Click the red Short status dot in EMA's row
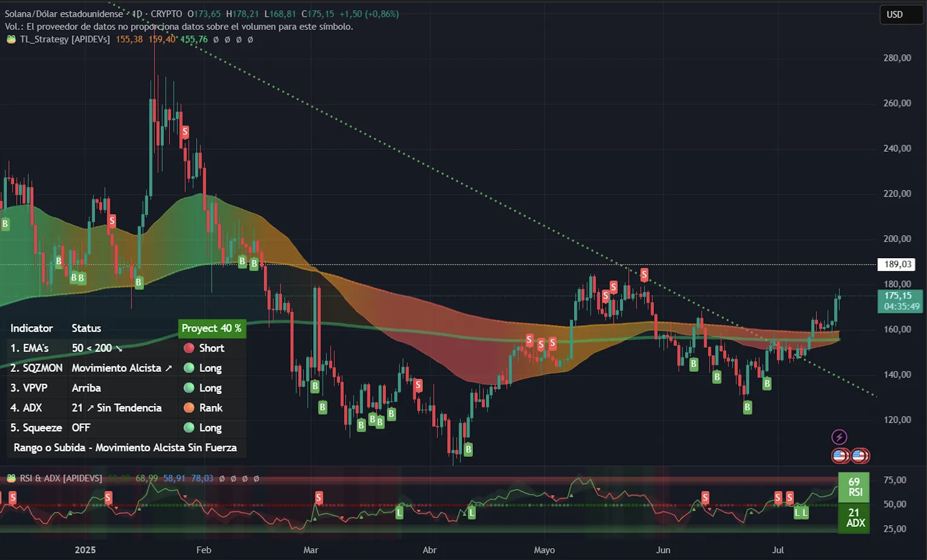 click(189, 348)
